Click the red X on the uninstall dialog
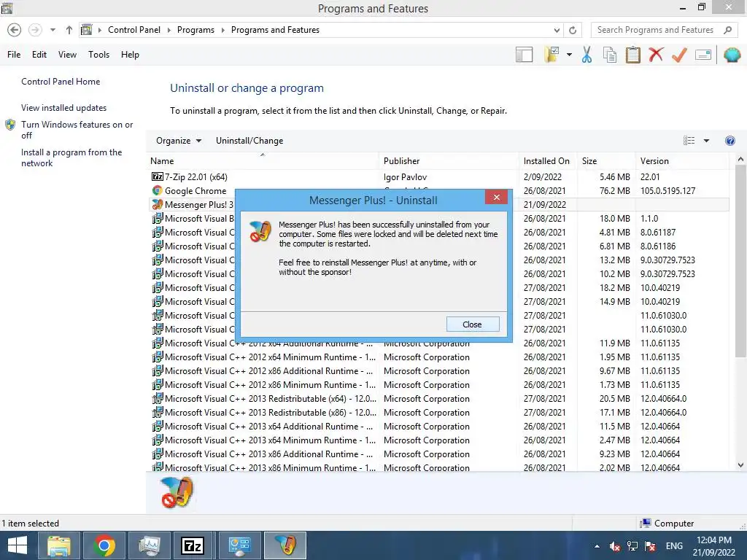747x560 pixels. coord(496,197)
